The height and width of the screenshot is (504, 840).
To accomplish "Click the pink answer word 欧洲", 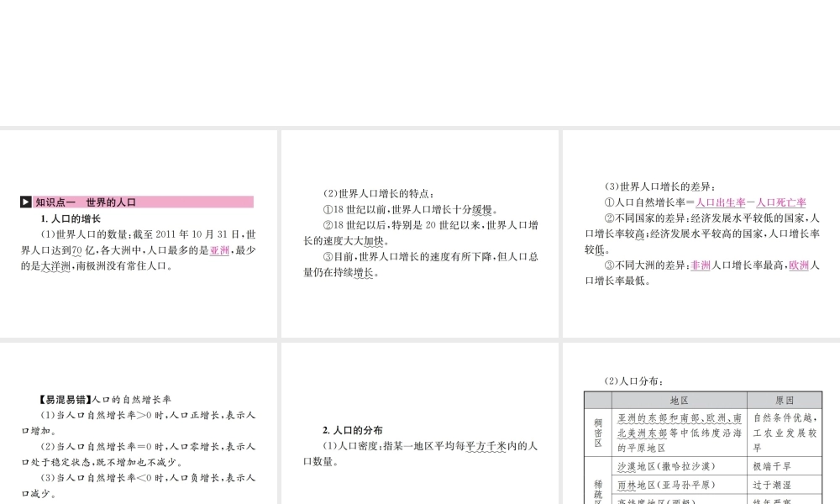I will pos(799,265).
